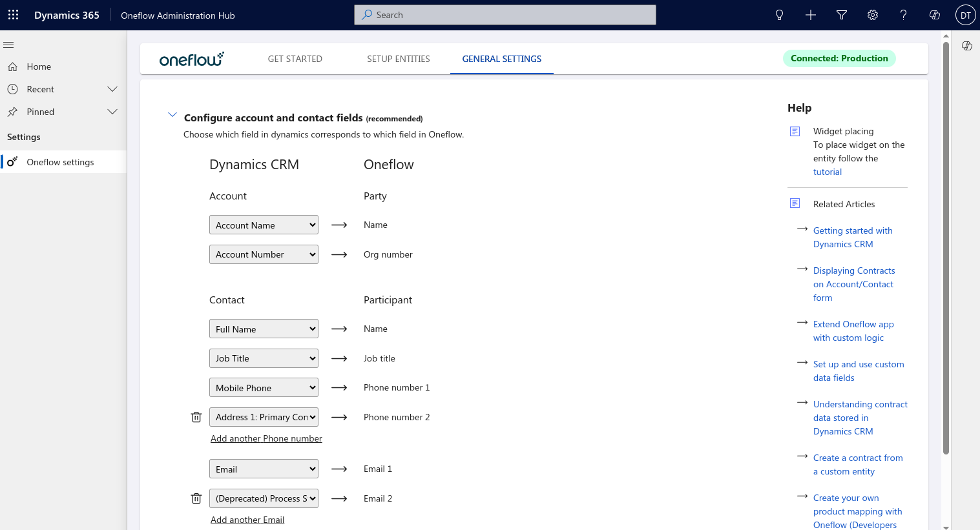980x530 pixels.
Task: Open the Email field dropdown
Action: [x=264, y=469]
